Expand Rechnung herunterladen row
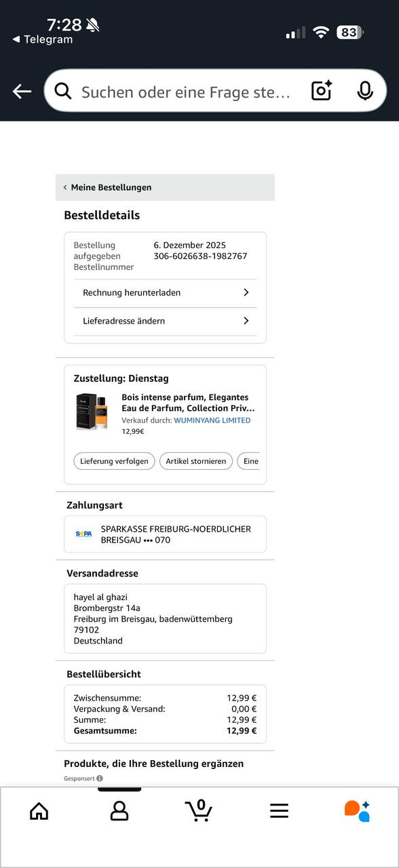 click(165, 293)
